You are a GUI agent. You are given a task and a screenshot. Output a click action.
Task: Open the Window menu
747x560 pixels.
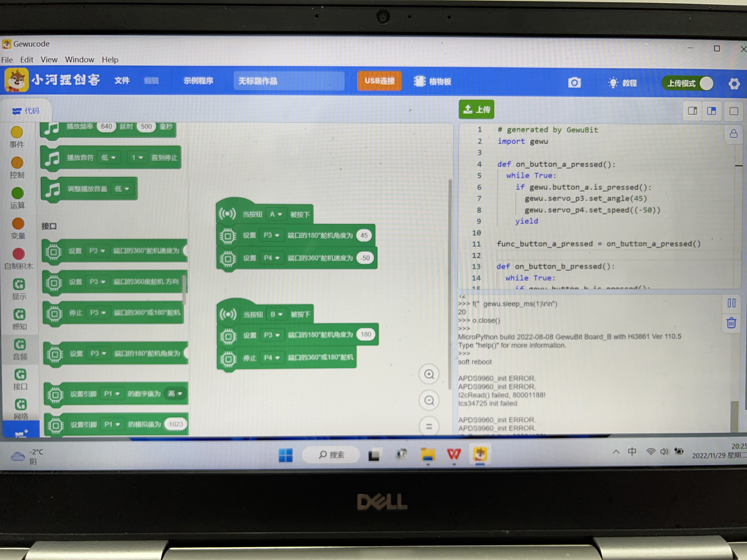tap(79, 60)
